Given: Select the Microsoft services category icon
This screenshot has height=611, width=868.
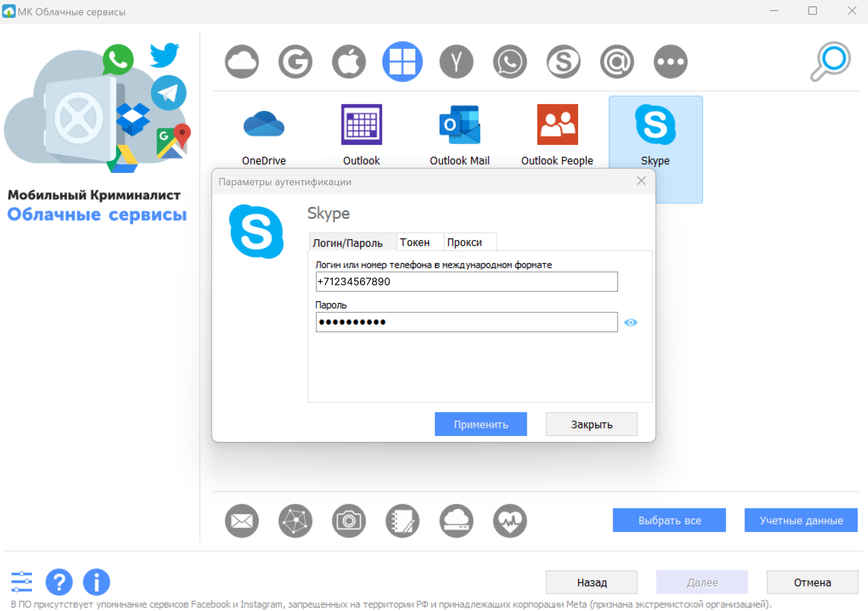Looking at the screenshot, I should (402, 62).
